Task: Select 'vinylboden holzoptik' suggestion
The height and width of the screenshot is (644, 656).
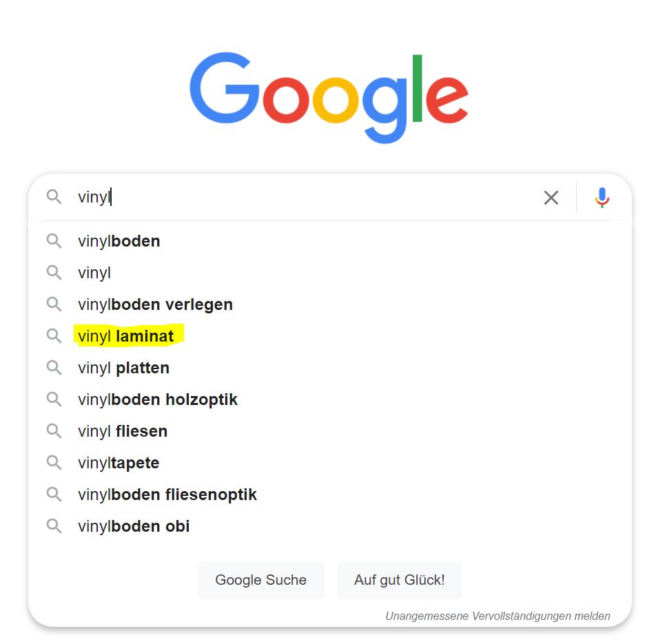Action: click(329, 399)
